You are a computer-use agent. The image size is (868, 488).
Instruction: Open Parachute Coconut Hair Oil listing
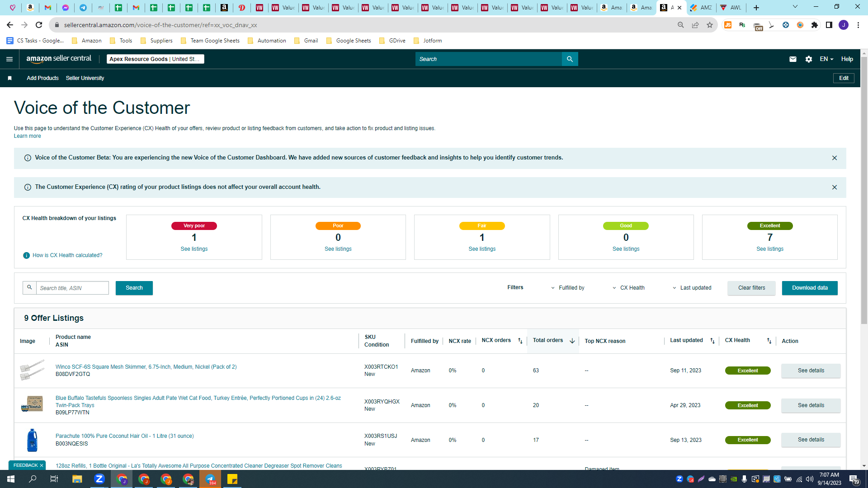tap(124, 436)
